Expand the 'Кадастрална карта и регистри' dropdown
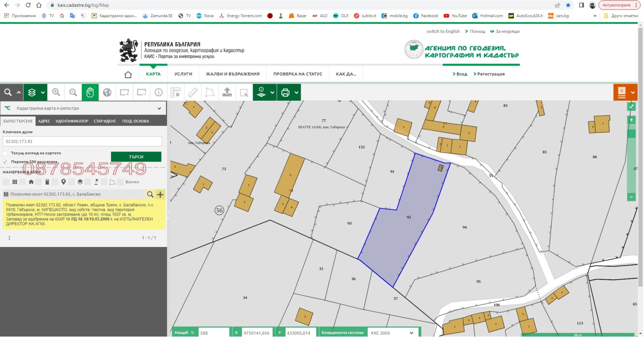This screenshot has width=644, height=349. click(x=159, y=108)
